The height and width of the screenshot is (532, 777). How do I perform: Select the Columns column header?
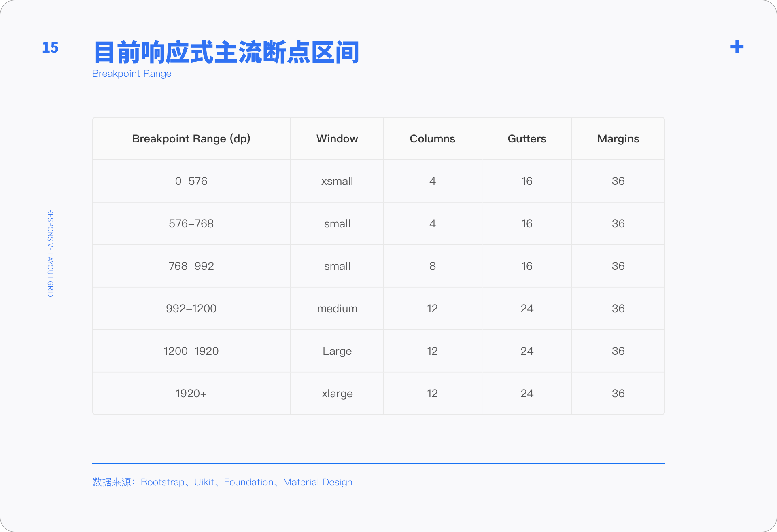432,139
